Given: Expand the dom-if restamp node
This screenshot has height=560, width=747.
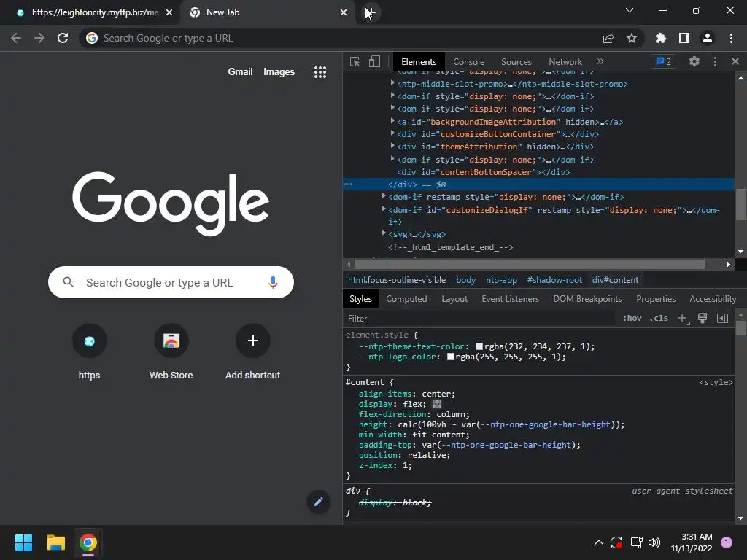Looking at the screenshot, I should tap(384, 196).
